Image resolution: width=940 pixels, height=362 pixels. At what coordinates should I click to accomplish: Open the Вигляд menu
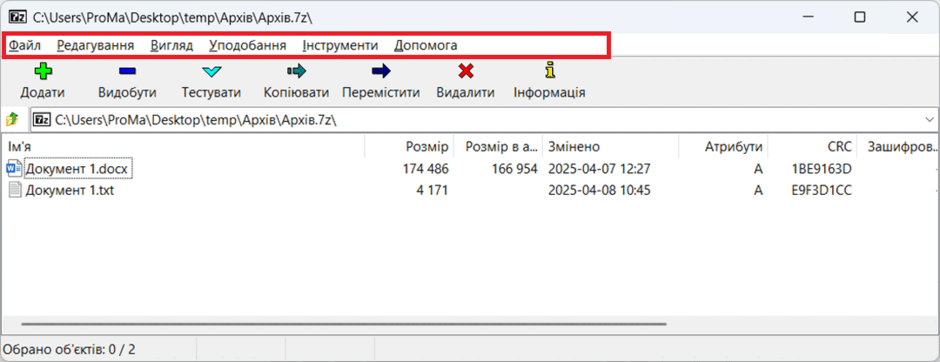(x=172, y=46)
